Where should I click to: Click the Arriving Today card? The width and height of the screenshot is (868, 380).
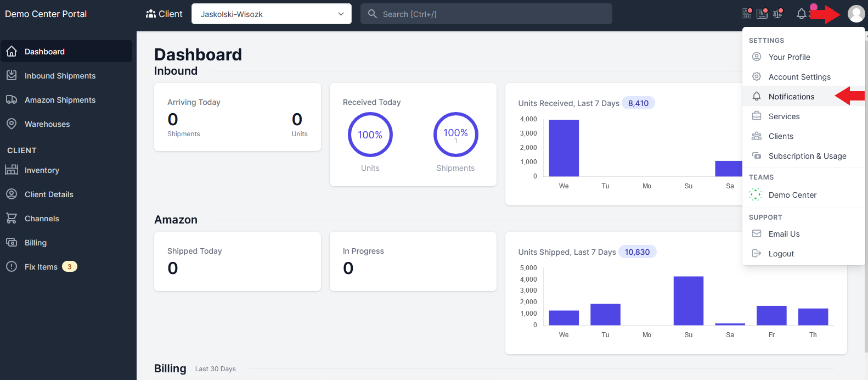coord(238,117)
